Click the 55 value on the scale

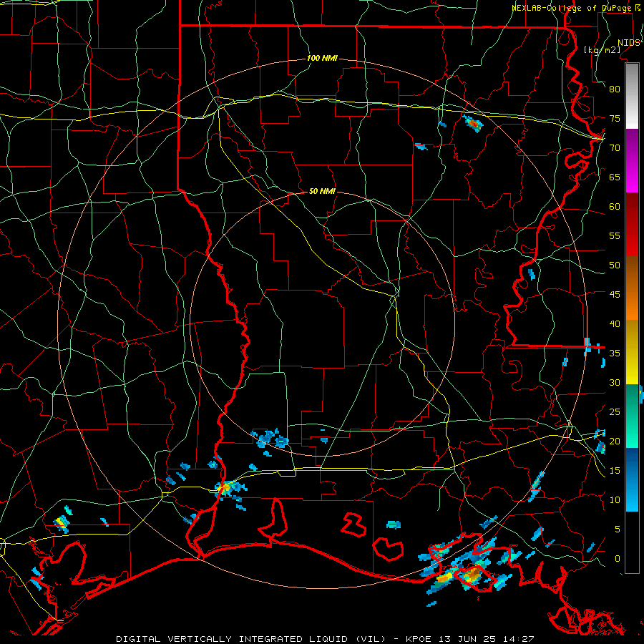615,235
